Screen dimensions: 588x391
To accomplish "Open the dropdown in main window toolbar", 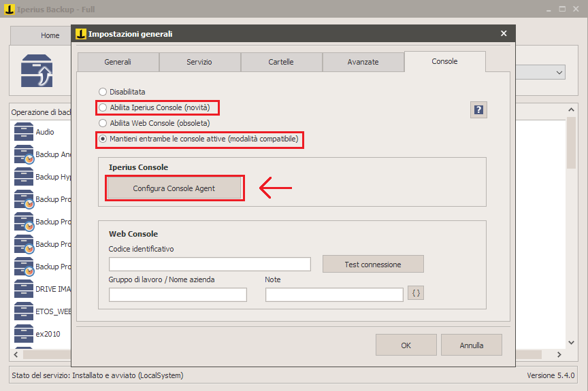I will click(559, 72).
